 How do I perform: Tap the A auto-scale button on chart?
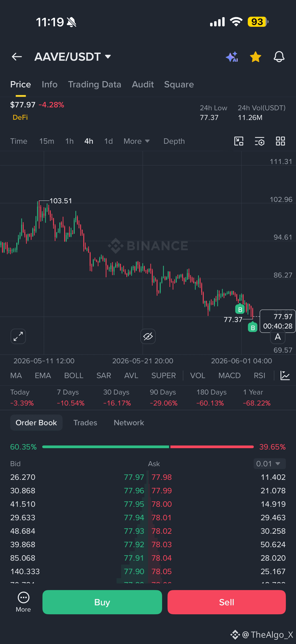pos(278,337)
